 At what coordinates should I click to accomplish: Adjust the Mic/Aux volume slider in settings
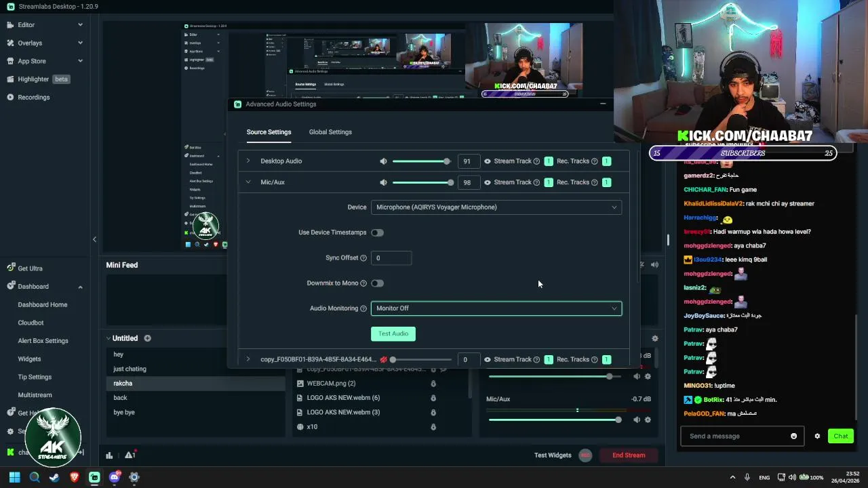(421, 182)
